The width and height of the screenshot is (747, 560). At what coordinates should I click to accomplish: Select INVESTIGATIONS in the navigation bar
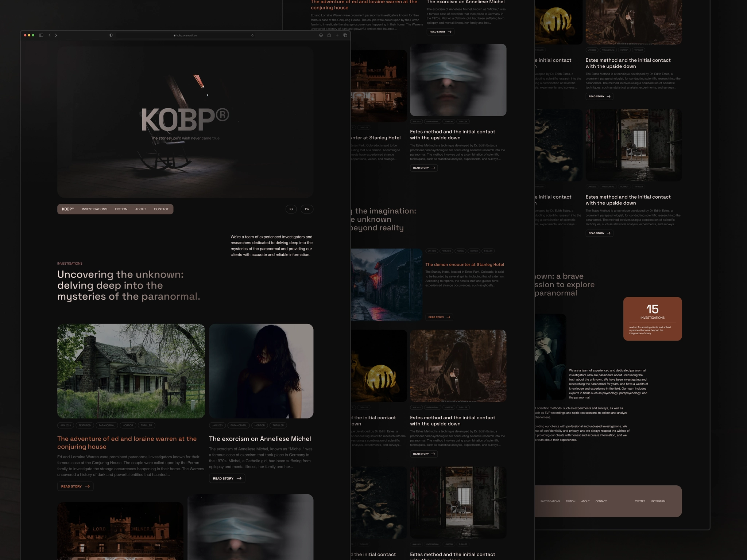[x=94, y=209]
